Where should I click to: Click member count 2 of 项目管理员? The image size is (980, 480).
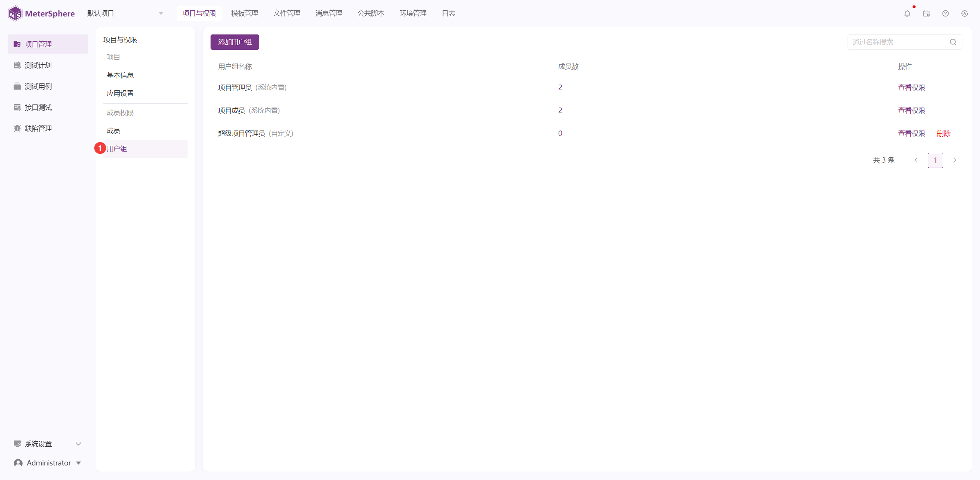pos(560,88)
